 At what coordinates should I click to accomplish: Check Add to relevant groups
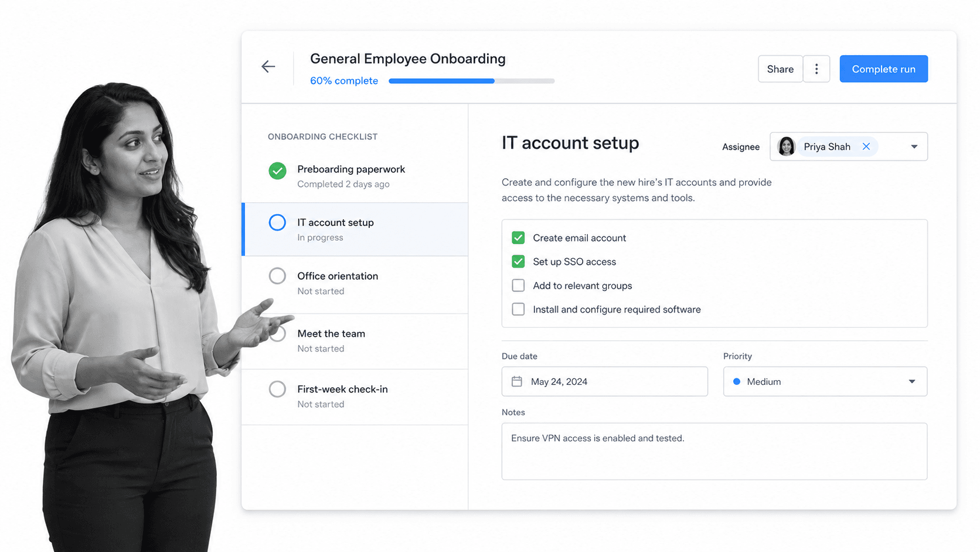[x=518, y=286]
